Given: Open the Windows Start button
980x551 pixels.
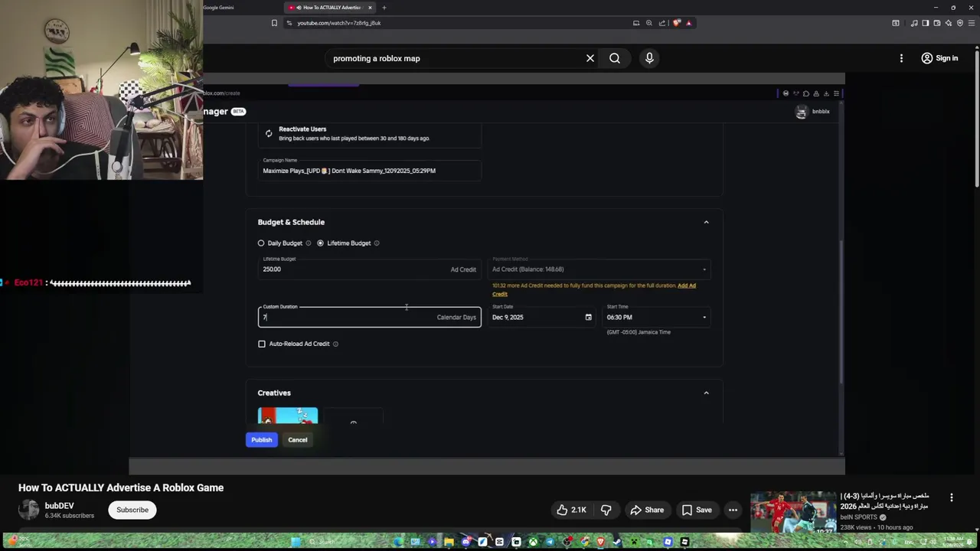Looking at the screenshot, I should tap(296, 542).
